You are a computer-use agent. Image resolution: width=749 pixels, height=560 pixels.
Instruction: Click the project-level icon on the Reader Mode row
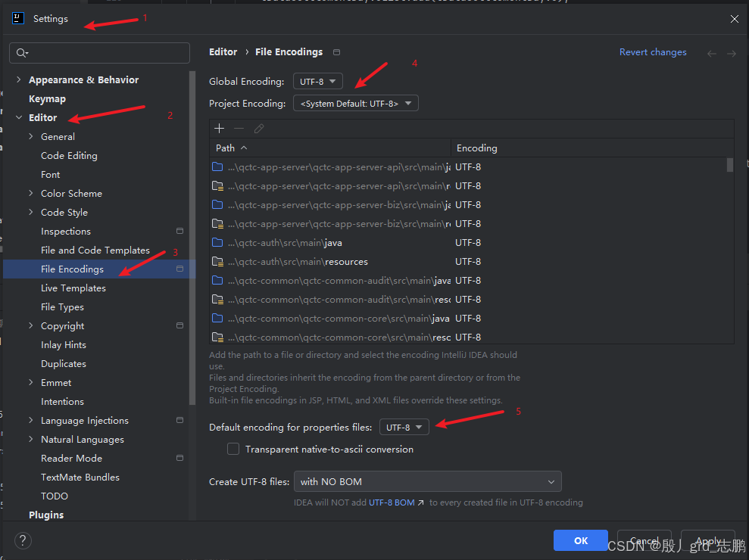click(x=180, y=458)
